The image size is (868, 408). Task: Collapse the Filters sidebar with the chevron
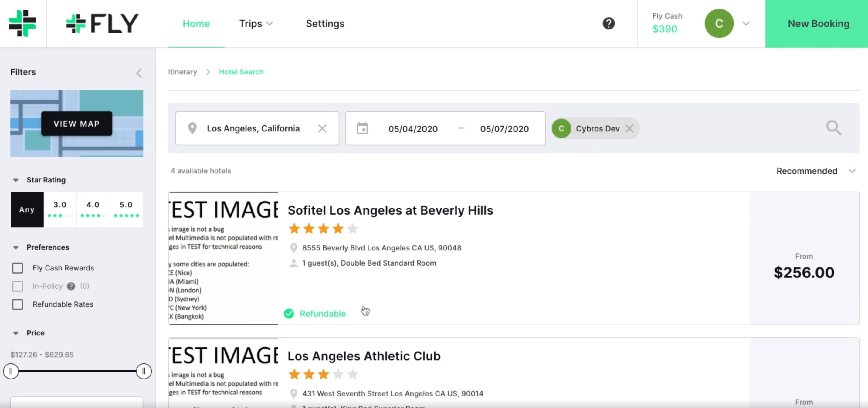139,73
